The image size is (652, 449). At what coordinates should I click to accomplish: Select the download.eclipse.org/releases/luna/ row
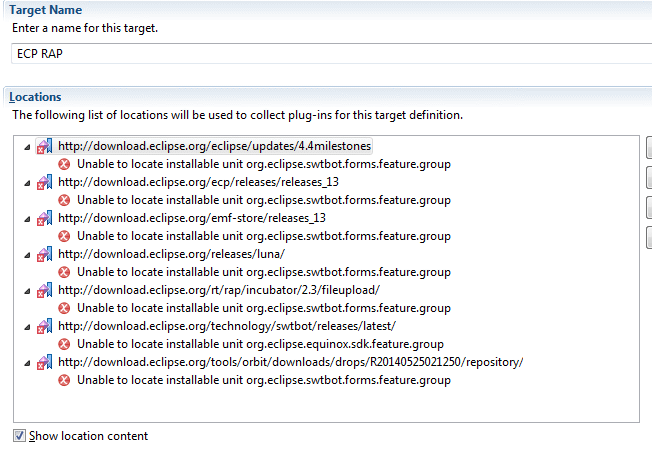(x=171, y=254)
